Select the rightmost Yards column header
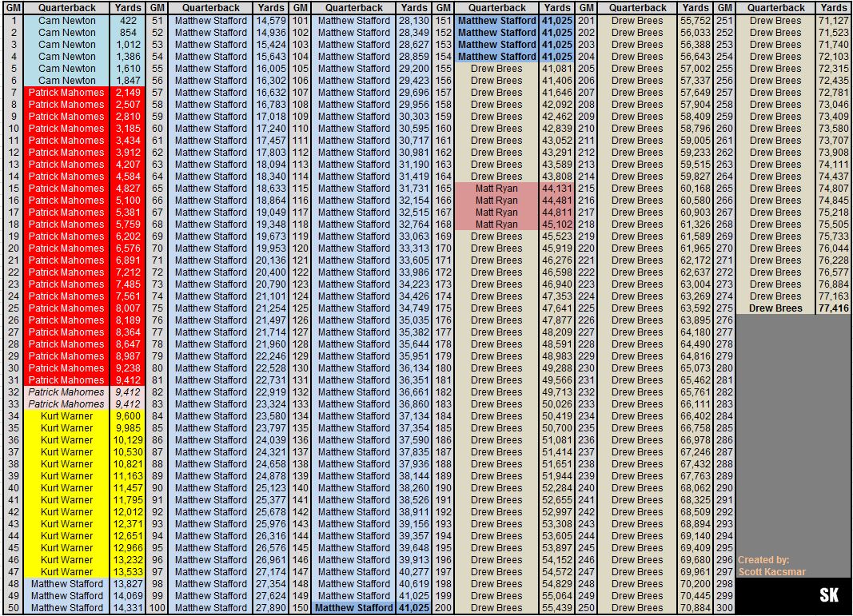The width and height of the screenshot is (853, 616). (x=834, y=8)
